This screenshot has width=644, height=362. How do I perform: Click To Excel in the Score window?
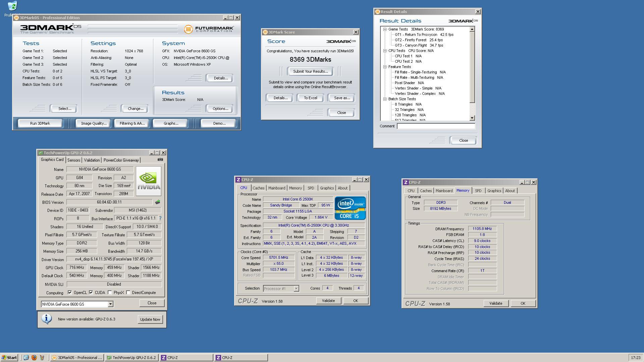pos(310,98)
